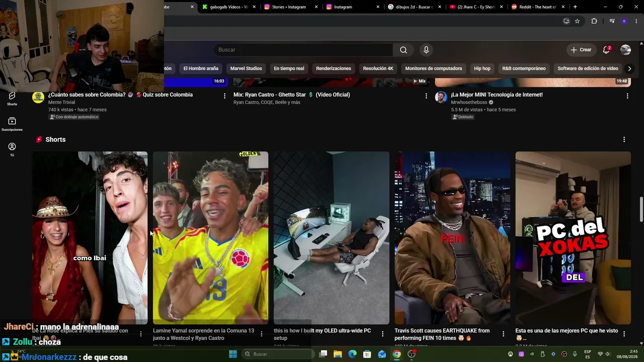The image size is (644, 362).
Task: Open options menu for Ryan Castro mix
Action: [x=426, y=96]
